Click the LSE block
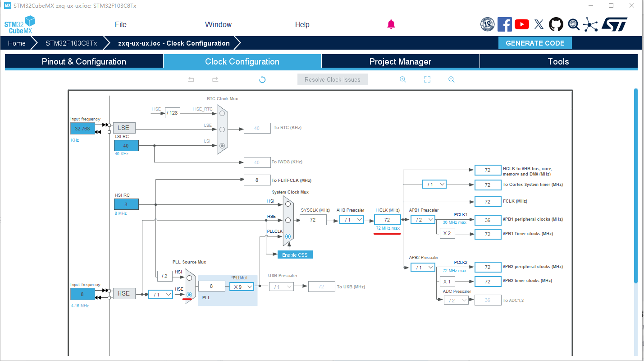Screen dimensions: 644x361 123,128
